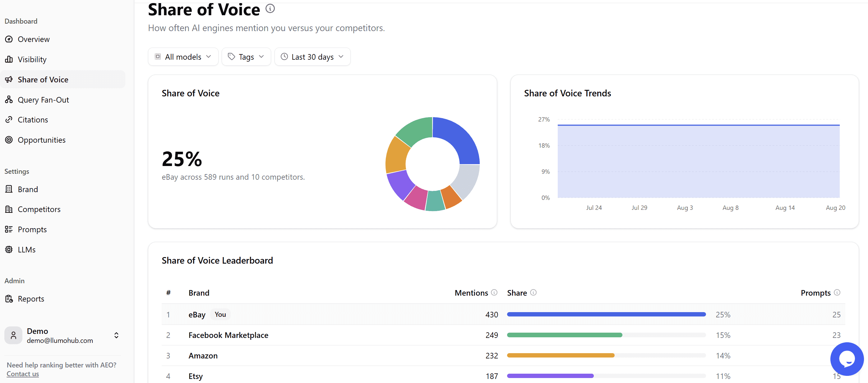Click the Query Fan-Out network icon
Viewport: 868px width, 383px height.
[9, 100]
